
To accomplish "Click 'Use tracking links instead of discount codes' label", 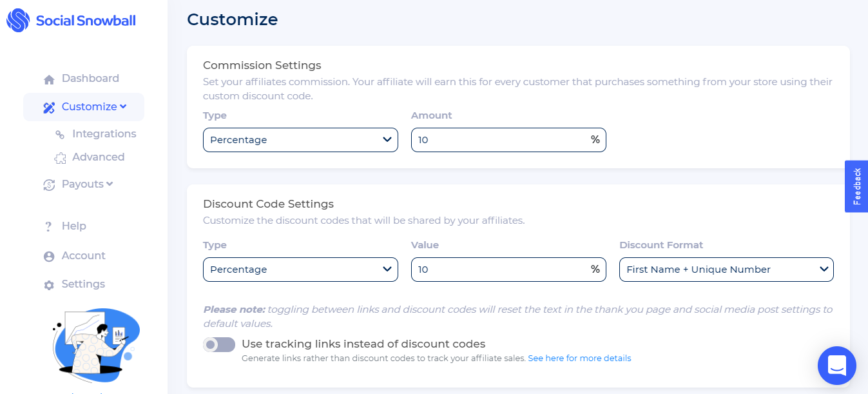I will (x=363, y=344).
